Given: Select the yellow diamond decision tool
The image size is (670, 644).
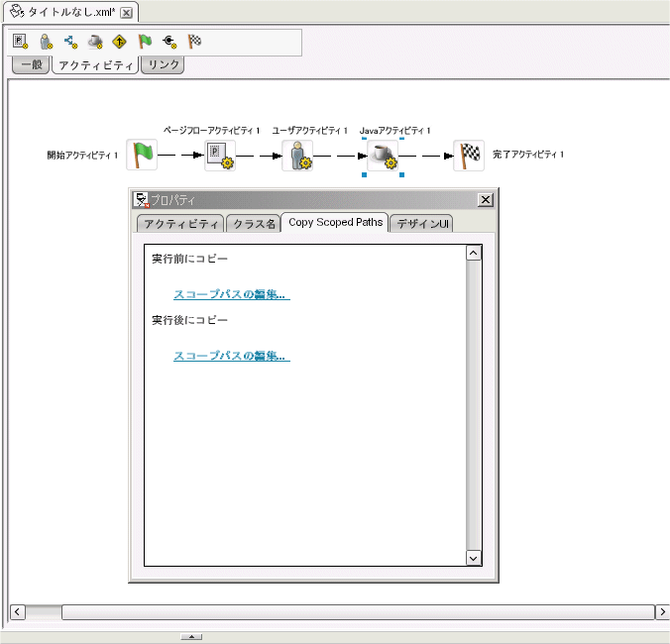Looking at the screenshot, I should coord(119,42).
